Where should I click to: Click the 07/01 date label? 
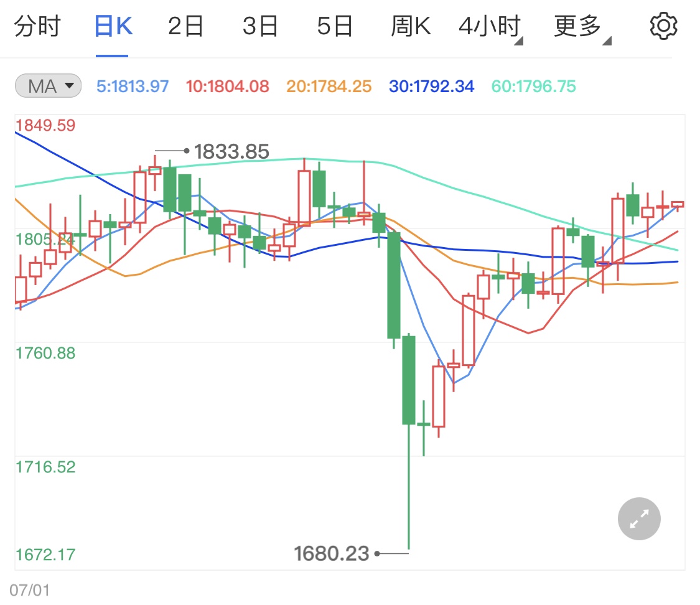click(29, 590)
